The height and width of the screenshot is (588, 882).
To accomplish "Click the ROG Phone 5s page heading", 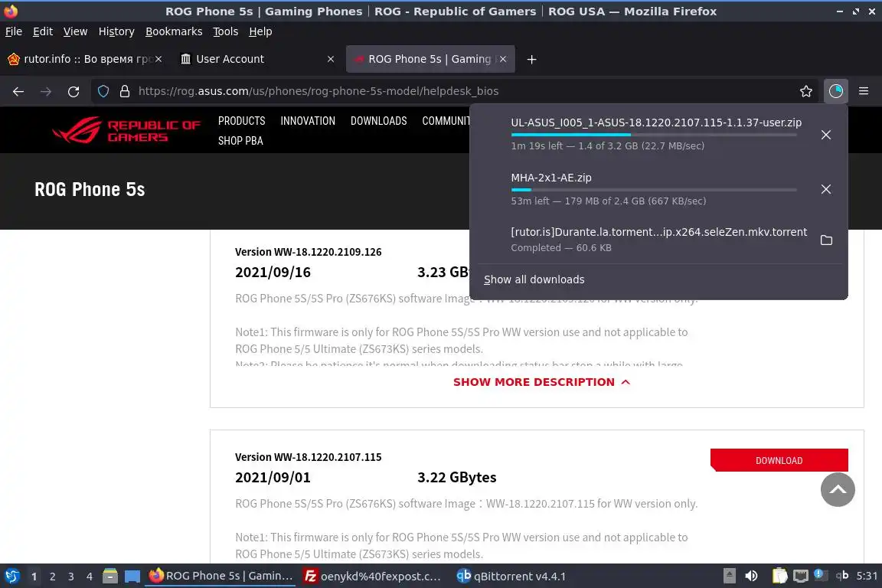I will [x=90, y=190].
